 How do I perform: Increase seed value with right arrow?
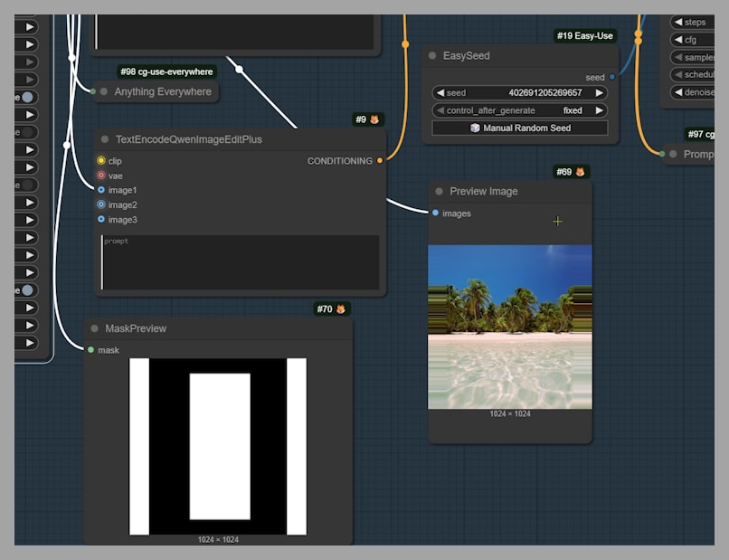(599, 93)
